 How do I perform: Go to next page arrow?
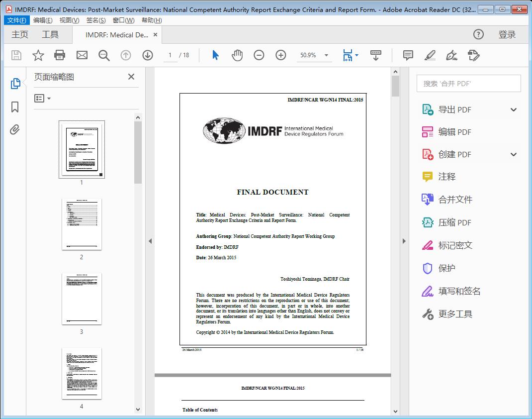point(148,55)
